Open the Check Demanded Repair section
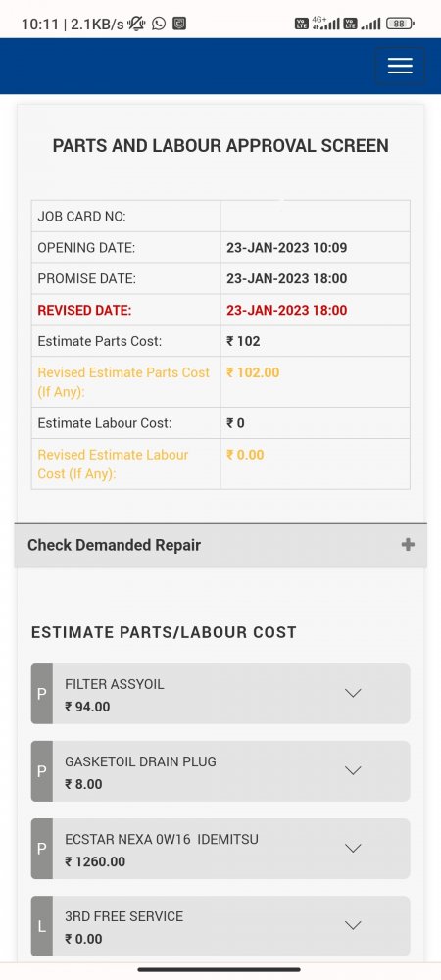The image size is (441, 980). click(x=220, y=545)
